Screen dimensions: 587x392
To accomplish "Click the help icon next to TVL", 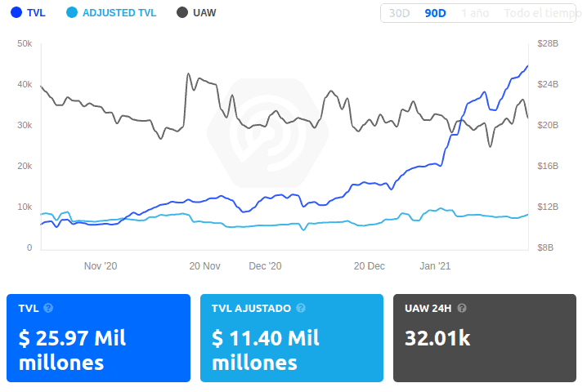I will tap(48, 308).
